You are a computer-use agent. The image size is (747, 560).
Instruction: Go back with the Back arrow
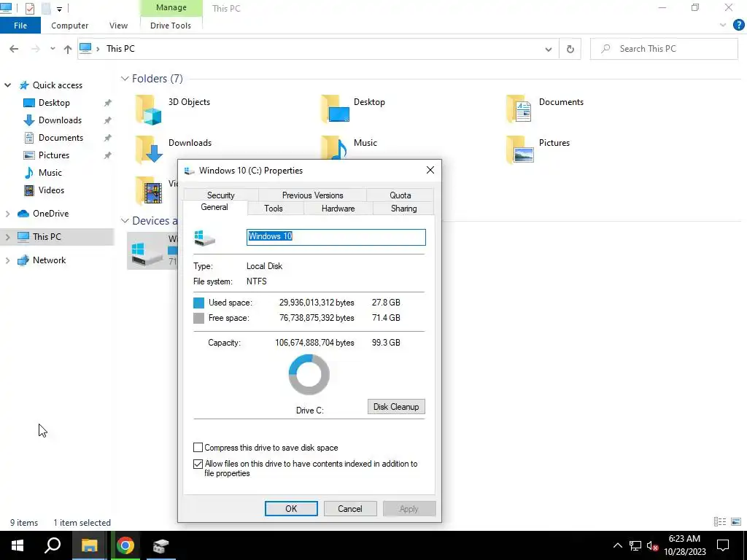pos(14,49)
